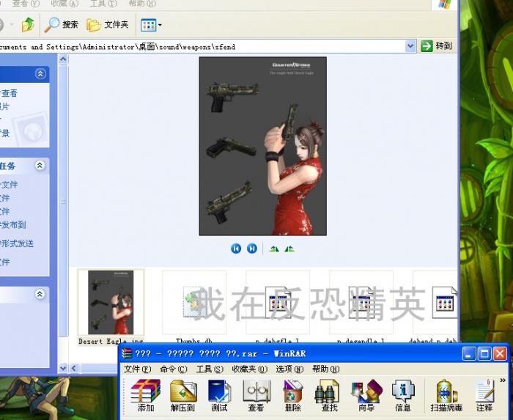The height and width of the screenshot is (420, 513).
Task: Open WinRAR Favorites (收藏夹) menu
Action: 249,369
